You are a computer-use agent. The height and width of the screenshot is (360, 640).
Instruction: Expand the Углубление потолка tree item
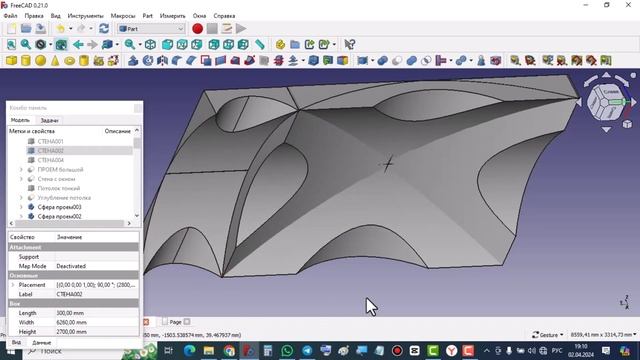(x=21, y=198)
